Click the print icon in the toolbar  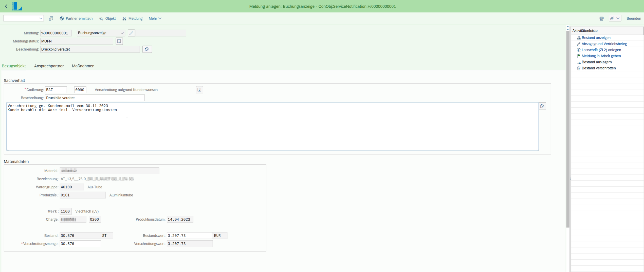601,18
